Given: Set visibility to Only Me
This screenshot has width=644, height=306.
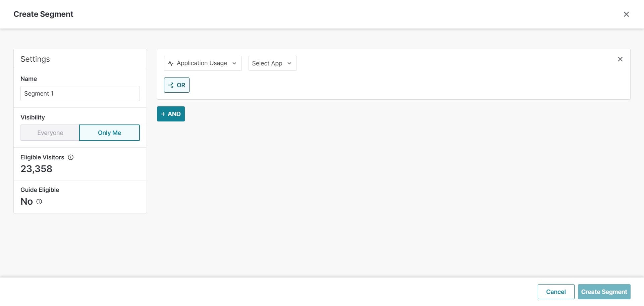Looking at the screenshot, I should click(109, 133).
